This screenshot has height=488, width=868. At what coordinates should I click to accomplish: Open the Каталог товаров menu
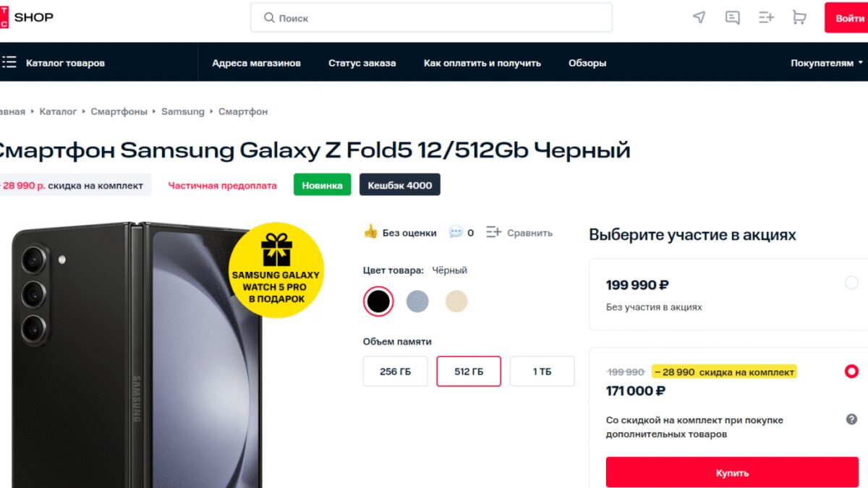point(65,63)
